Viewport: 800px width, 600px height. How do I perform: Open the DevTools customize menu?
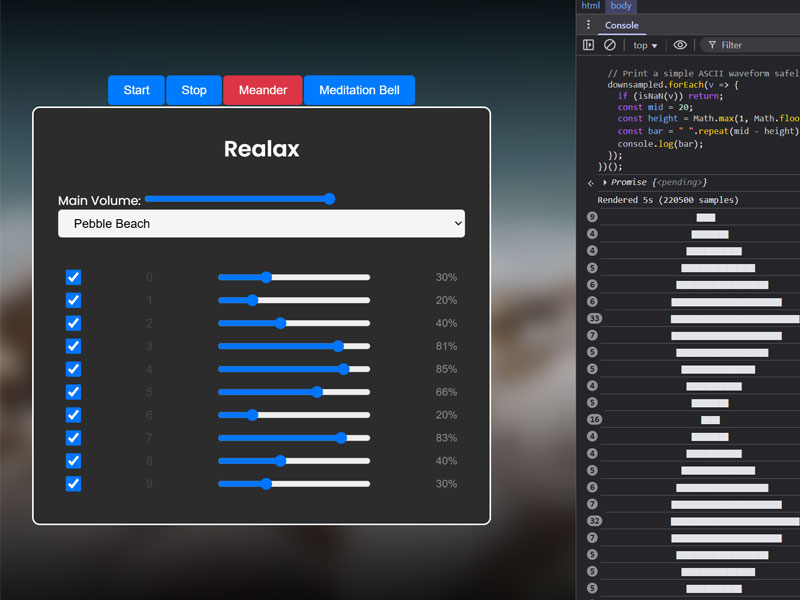point(589,24)
